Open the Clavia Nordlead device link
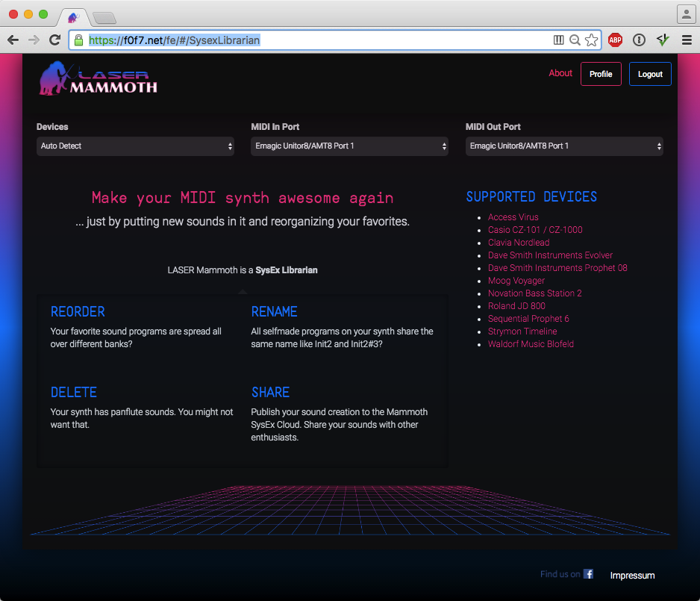 (519, 243)
